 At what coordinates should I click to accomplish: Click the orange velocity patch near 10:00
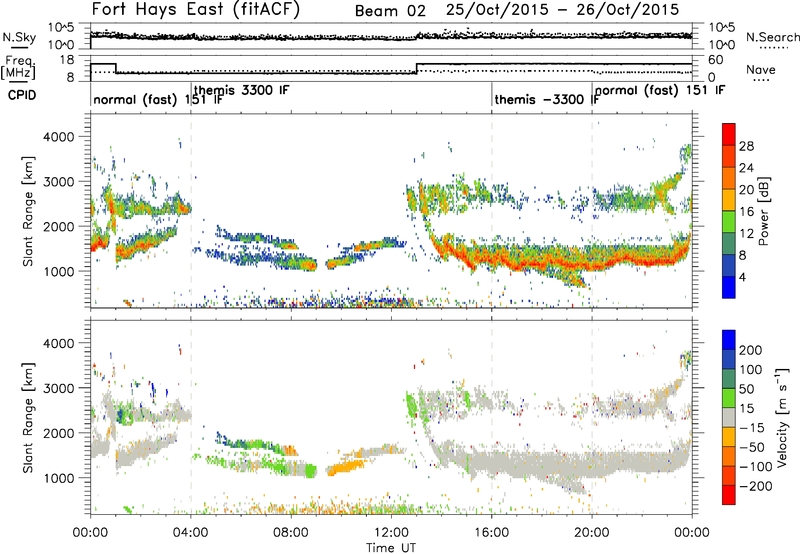click(347, 466)
